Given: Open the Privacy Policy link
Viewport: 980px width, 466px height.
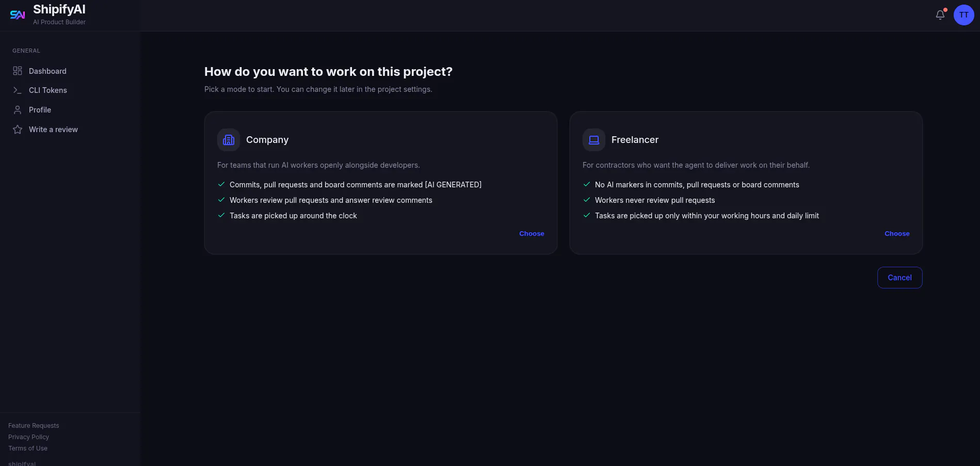Looking at the screenshot, I should (28, 437).
